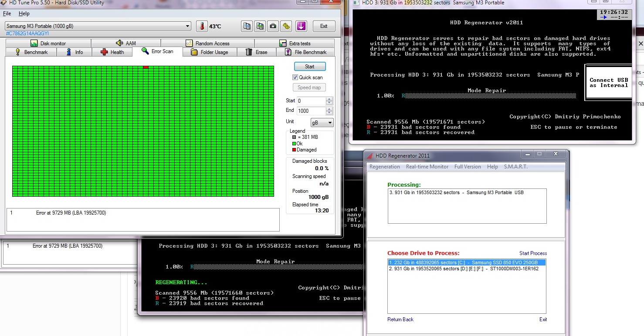
Task: Toggle the Quick scan checkbox
Action: [295, 77]
